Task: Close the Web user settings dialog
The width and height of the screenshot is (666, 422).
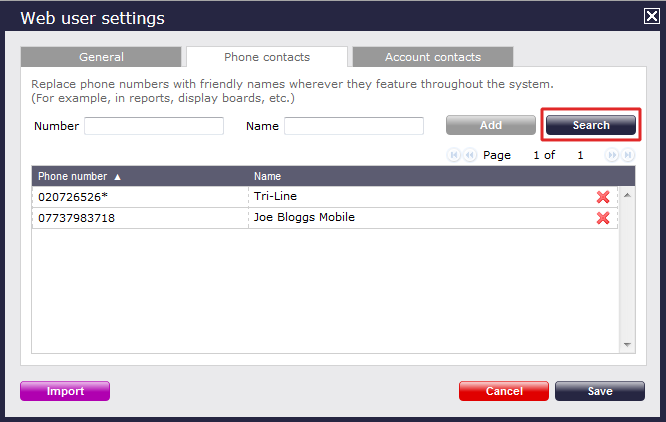Action: [x=651, y=16]
